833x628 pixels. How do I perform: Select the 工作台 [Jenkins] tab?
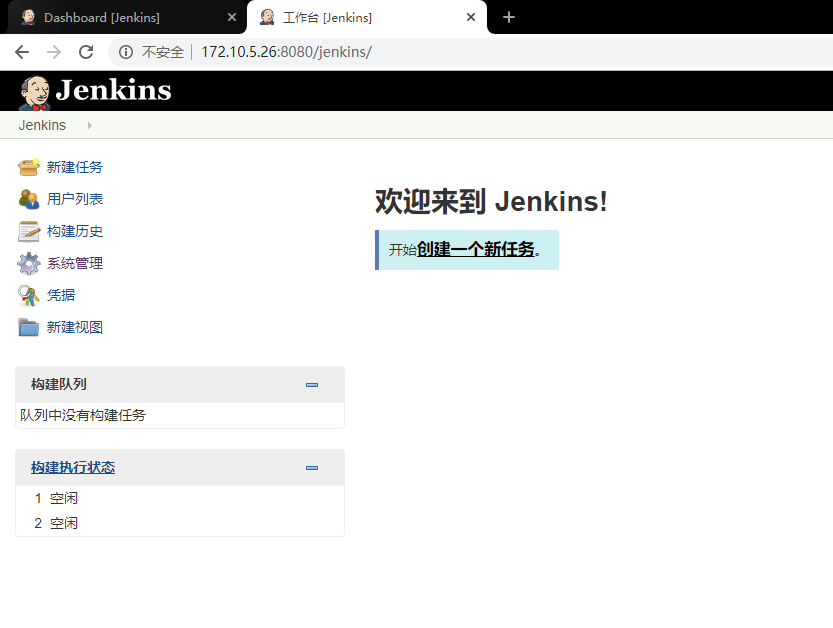(x=367, y=18)
